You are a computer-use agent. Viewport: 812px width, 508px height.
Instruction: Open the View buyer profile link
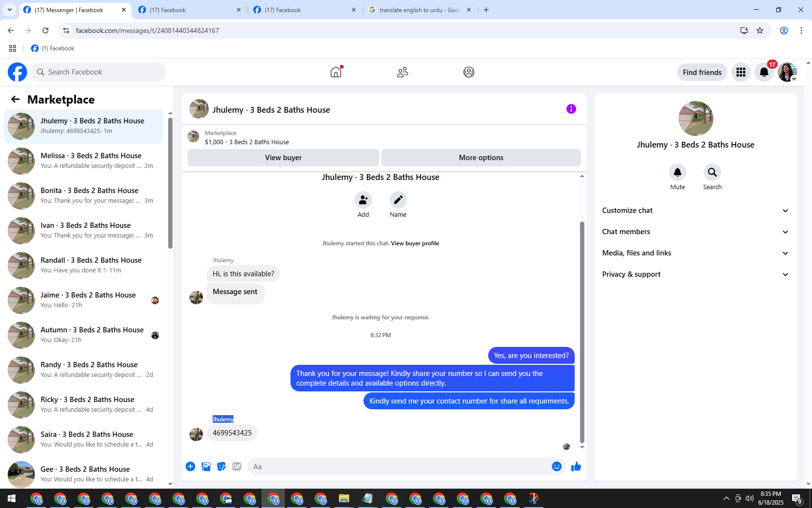tap(415, 243)
